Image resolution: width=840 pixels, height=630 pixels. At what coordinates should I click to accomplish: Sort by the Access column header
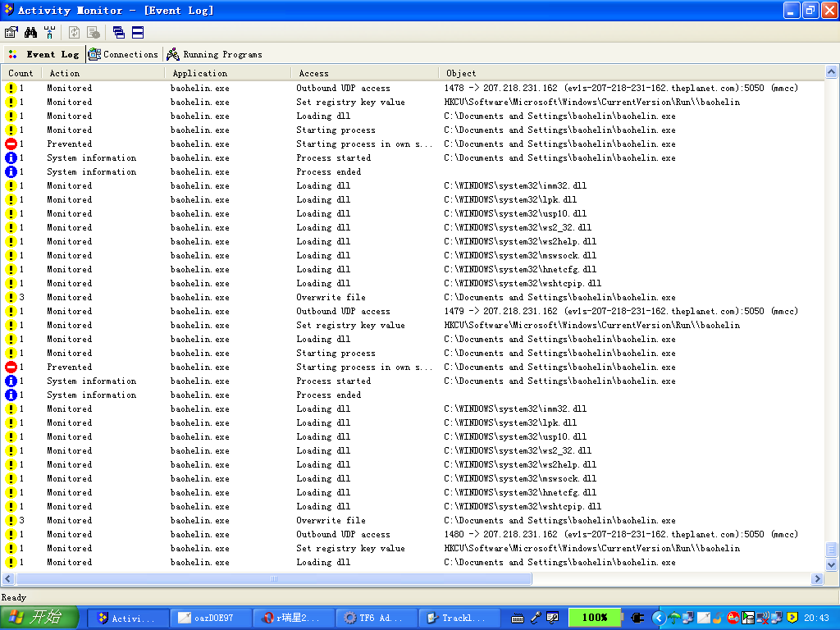[365, 73]
